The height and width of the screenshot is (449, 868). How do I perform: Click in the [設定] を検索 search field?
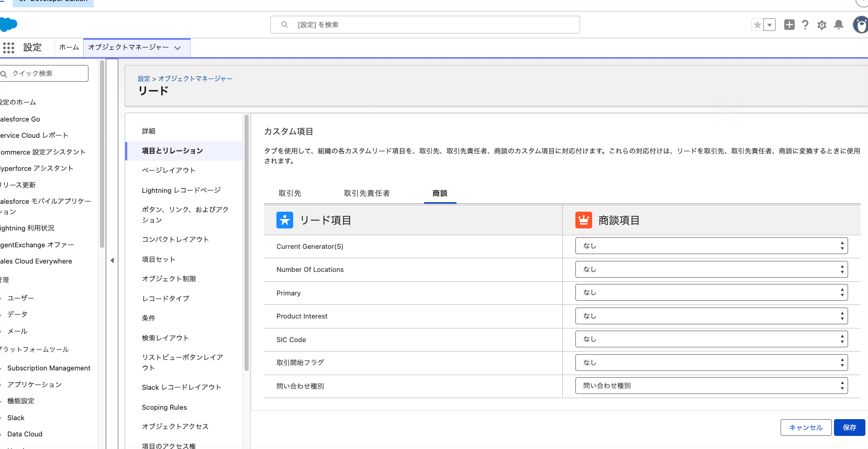click(x=425, y=25)
